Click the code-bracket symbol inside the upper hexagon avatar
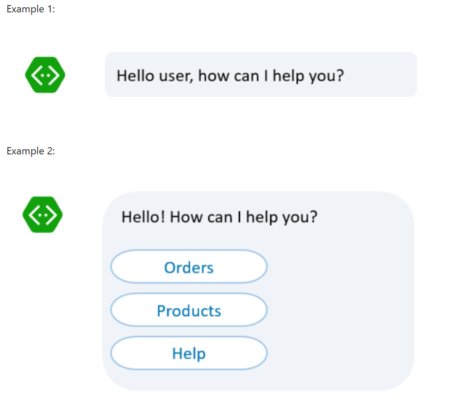 tap(45, 75)
